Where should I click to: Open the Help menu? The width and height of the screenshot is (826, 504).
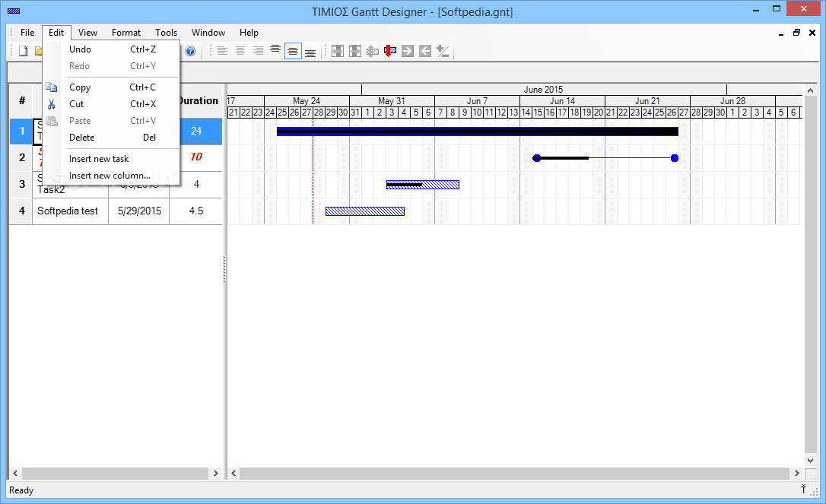(x=249, y=33)
